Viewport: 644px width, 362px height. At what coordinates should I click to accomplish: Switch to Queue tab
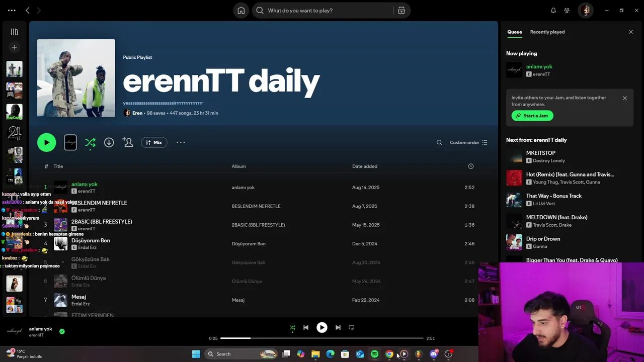coord(514,32)
